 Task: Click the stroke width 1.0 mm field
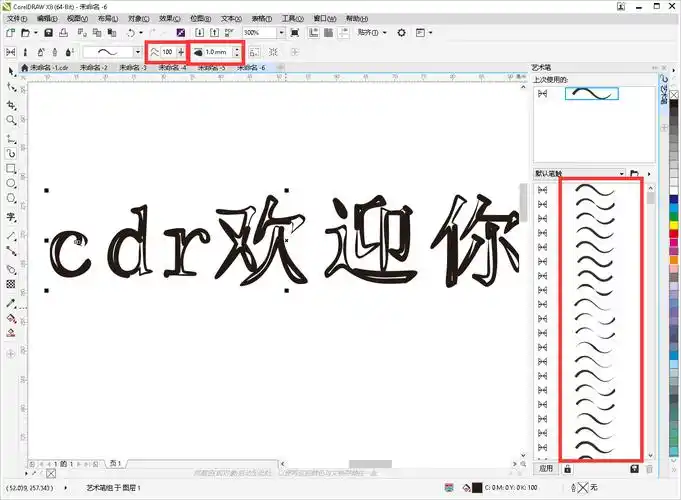click(218, 52)
